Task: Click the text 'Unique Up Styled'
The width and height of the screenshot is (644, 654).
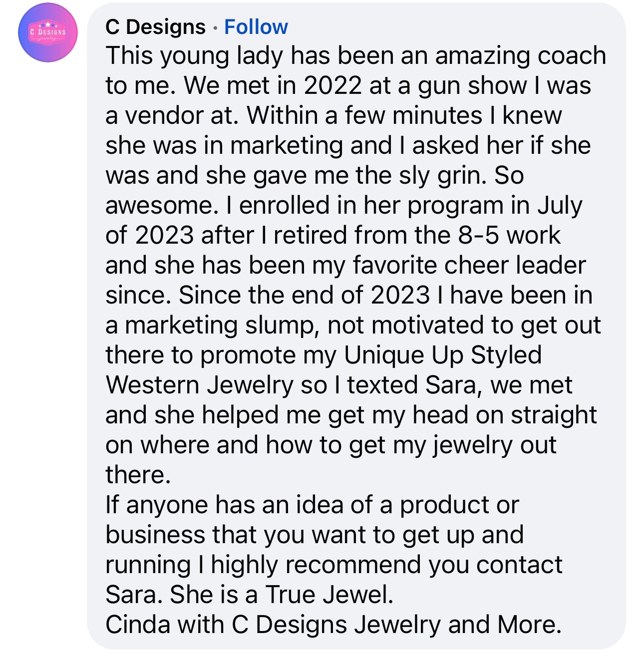Action: (x=442, y=355)
